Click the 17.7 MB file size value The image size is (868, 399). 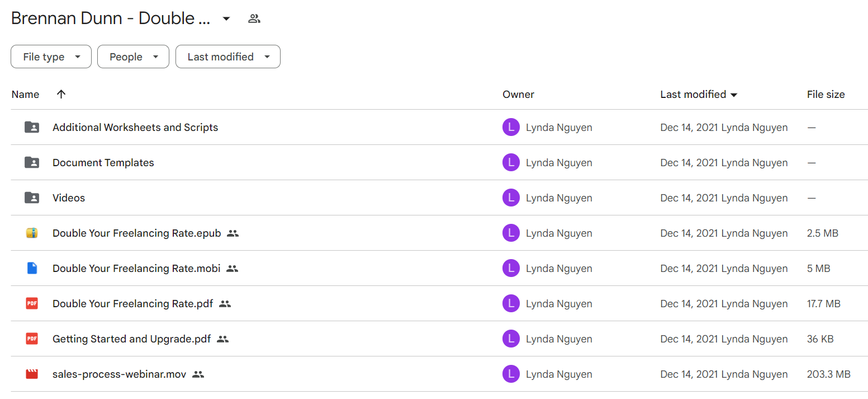click(x=824, y=303)
